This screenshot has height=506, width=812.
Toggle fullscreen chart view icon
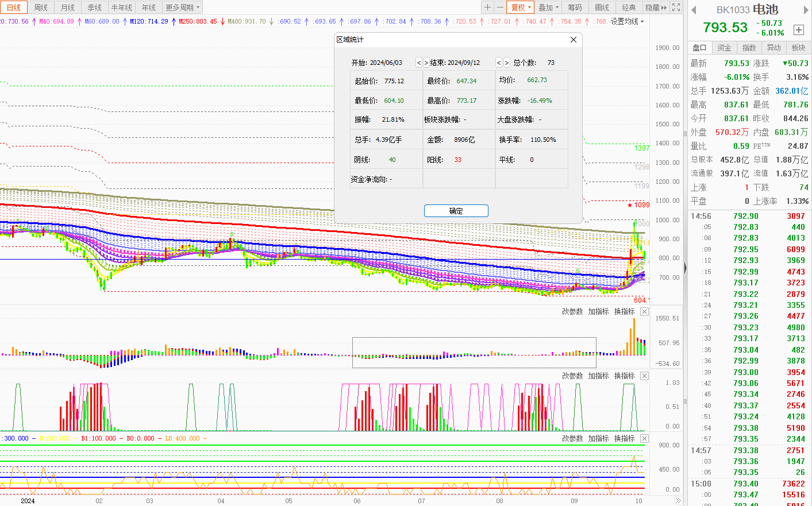click(x=676, y=7)
